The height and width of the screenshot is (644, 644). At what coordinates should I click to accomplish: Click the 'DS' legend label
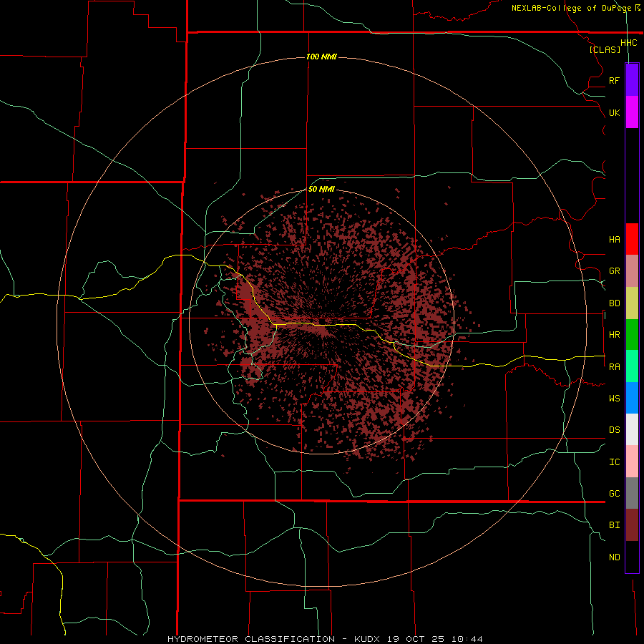point(614,430)
